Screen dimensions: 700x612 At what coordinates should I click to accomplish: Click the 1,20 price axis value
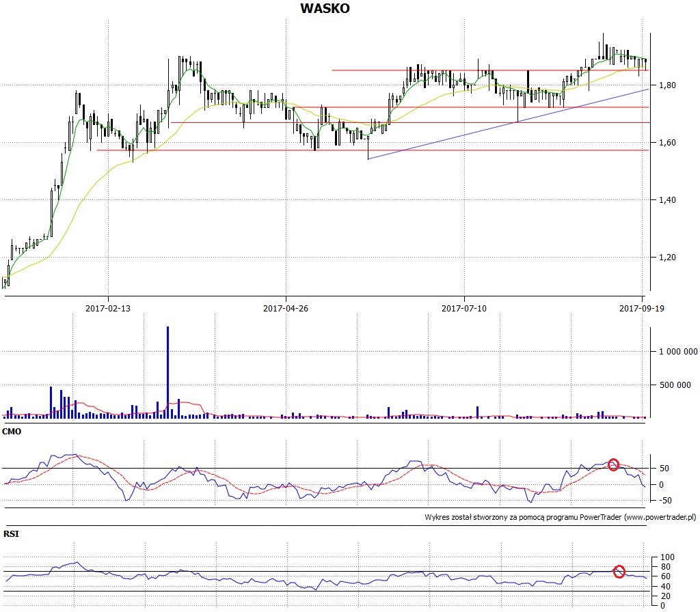click(667, 258)
